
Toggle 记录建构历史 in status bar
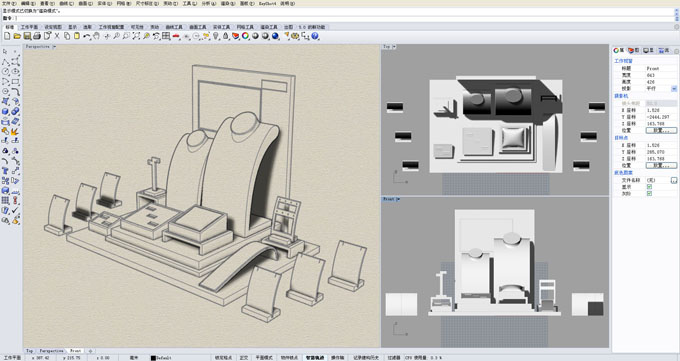tap(366, 358)
